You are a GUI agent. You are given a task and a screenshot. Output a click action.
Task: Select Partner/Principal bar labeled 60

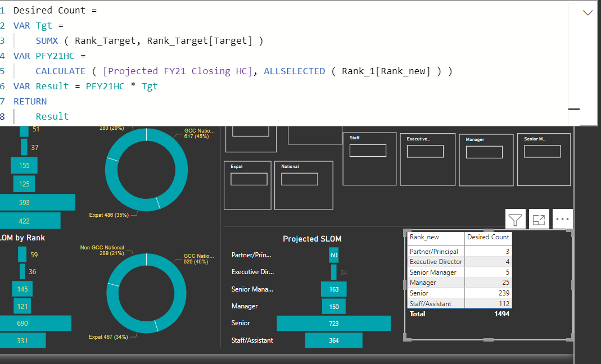coord(334,255)
